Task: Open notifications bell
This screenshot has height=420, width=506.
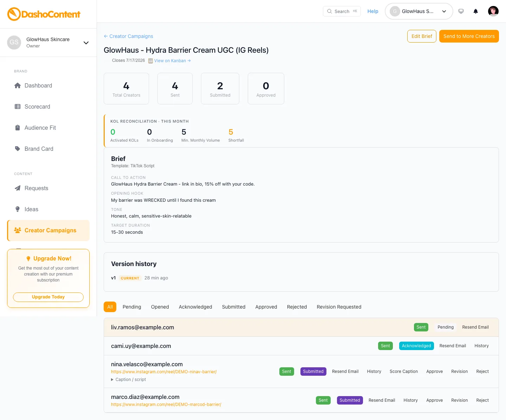Action: click(x=476, y=11)
